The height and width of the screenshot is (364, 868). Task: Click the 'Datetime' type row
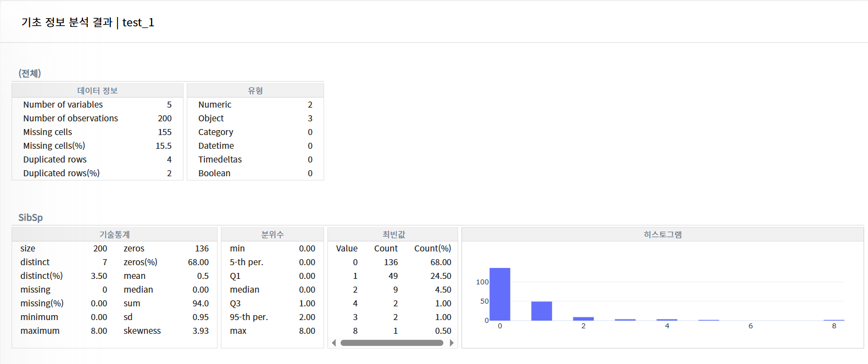(255, 145)
